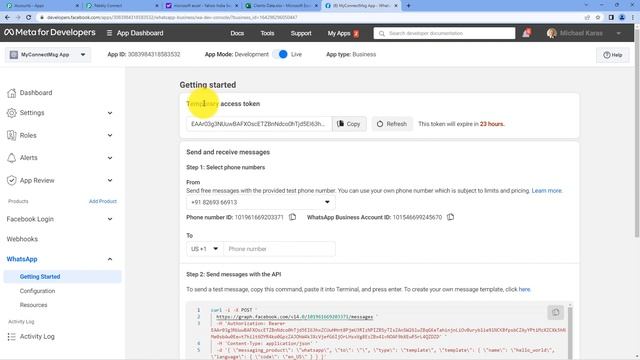Viewport: 640px width, 360px height.
Task: Copy the Phone number ID with clipboard icon
Action: [292, 217]
